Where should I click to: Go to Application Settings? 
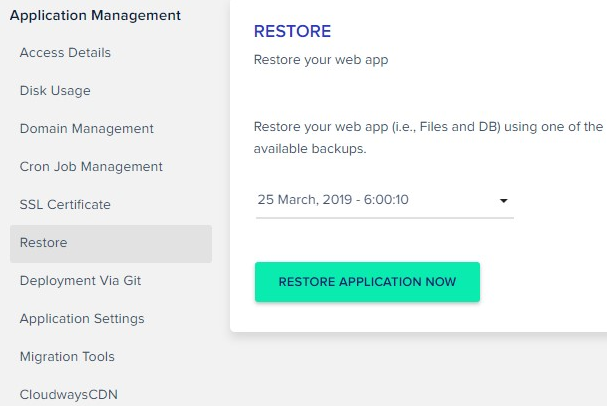(x=82, y=319)
